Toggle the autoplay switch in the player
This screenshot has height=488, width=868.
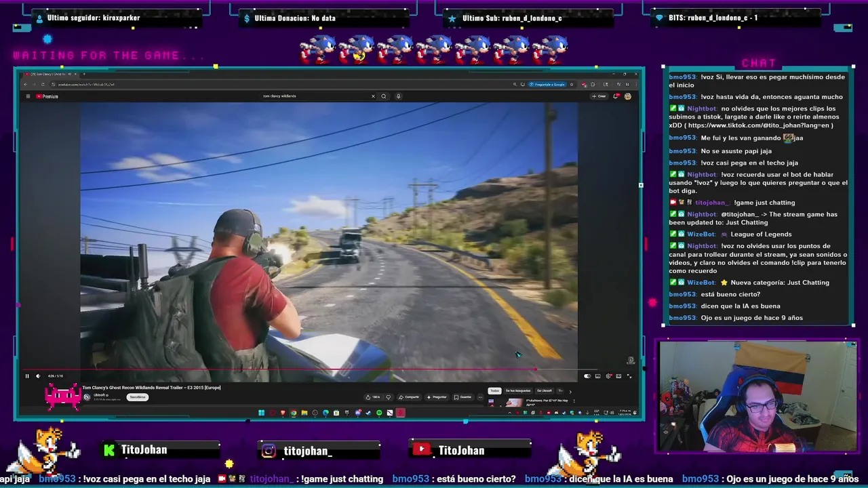pos(587,376)
